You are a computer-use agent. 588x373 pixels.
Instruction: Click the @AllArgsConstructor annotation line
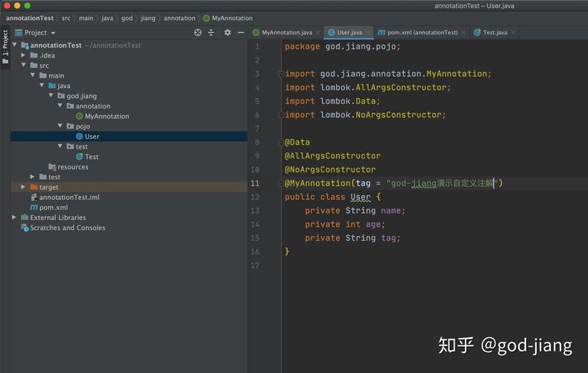[x=332, y=156]
